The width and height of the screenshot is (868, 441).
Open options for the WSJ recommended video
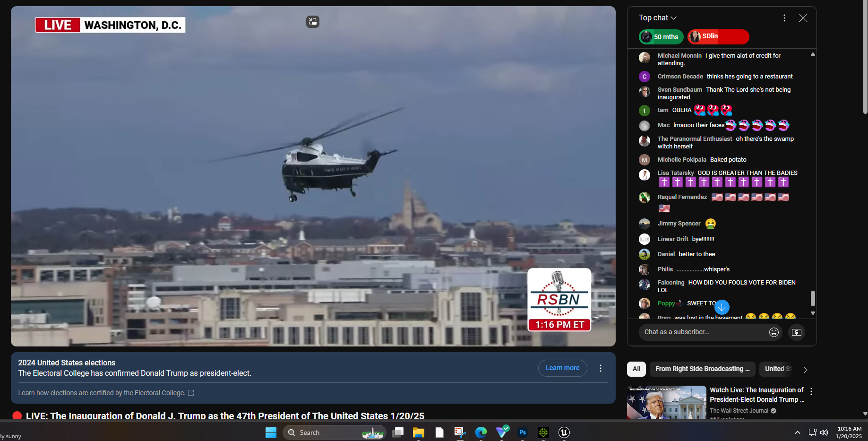click(811, 391)
